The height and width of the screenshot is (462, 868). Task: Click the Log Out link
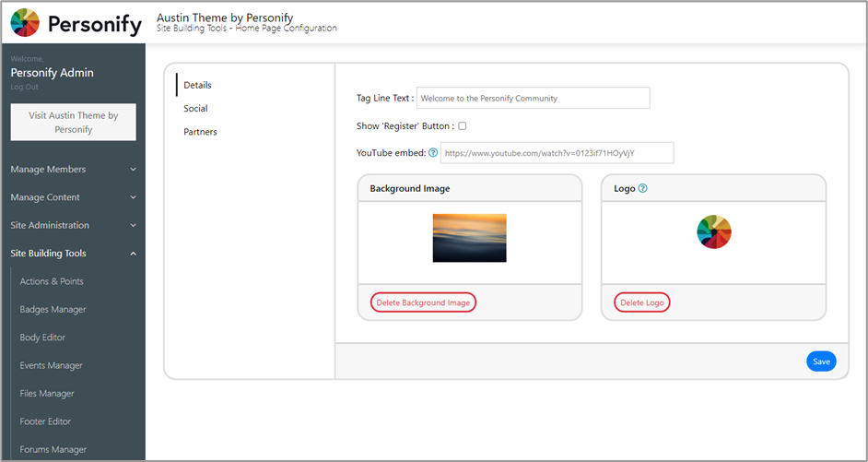coord(24,87)
